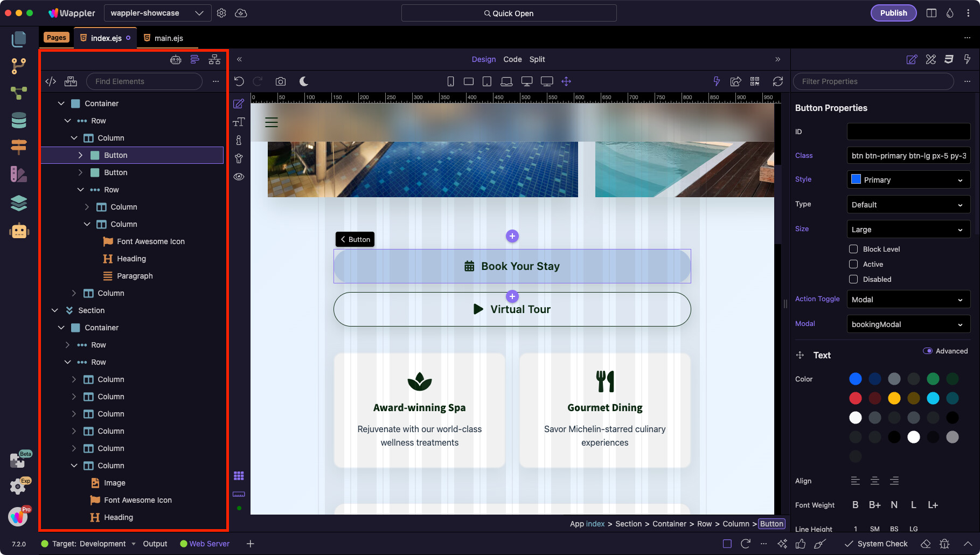Toggle dark mode moon icon
Viewport: 980px width, 555px height.
click(304, 81)
